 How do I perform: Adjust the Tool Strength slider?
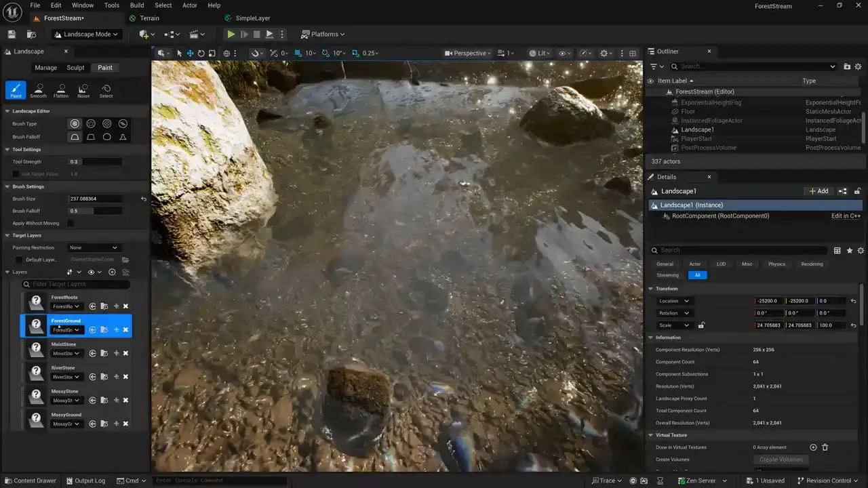coord(95,162)
